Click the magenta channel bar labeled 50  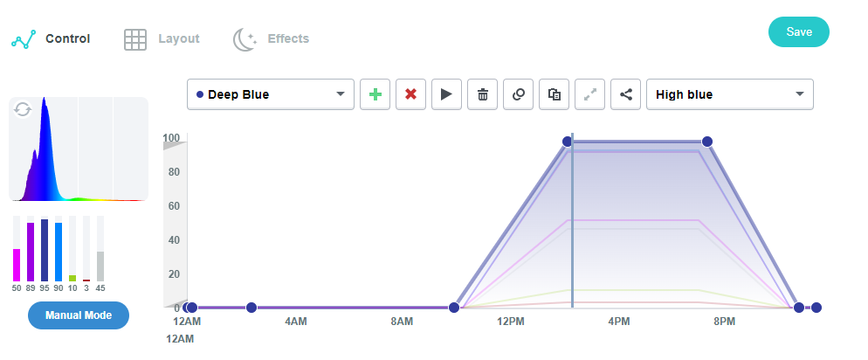[x=17, y=264]
